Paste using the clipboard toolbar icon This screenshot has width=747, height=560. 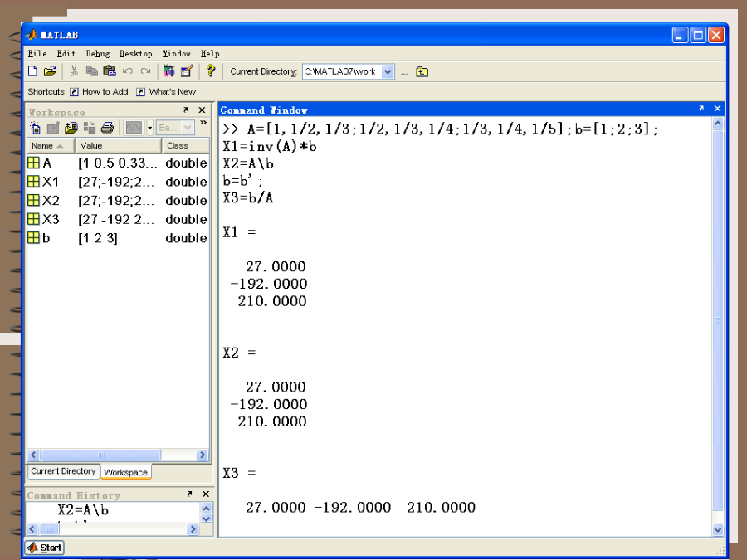(x=110, y=71)
